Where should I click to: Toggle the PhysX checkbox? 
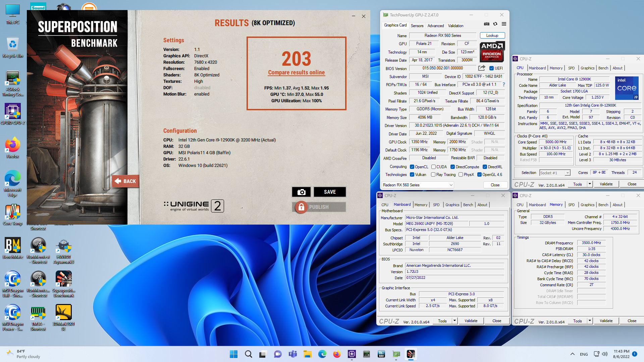(461, 175)
